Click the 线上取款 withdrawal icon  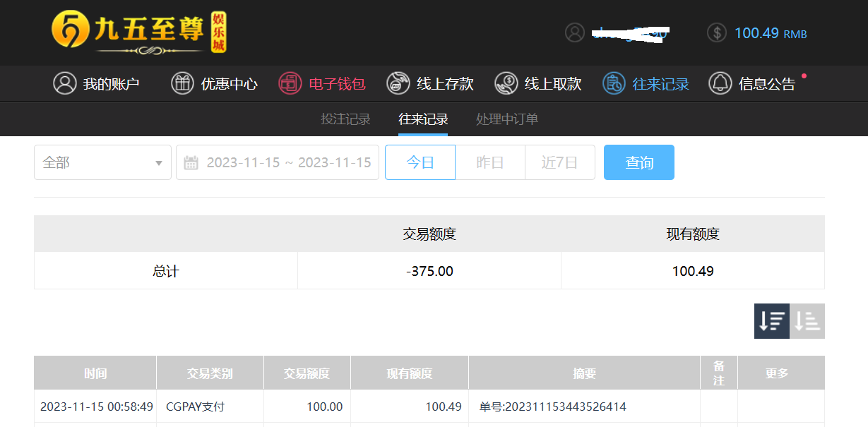pos(506,83)
